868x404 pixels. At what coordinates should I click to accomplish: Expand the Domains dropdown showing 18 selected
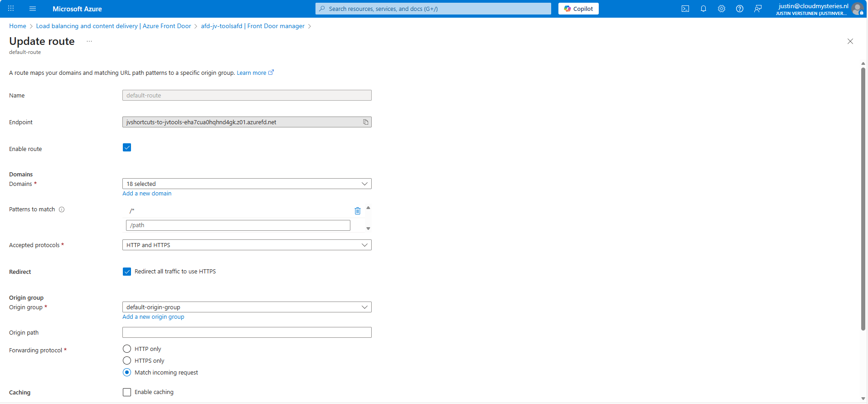(x=247, y=184)
